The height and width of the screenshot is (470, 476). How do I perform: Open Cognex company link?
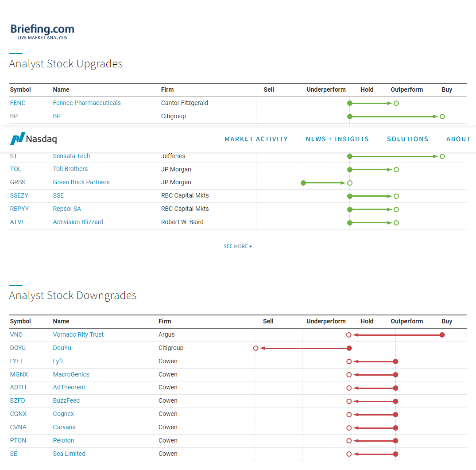63,414
